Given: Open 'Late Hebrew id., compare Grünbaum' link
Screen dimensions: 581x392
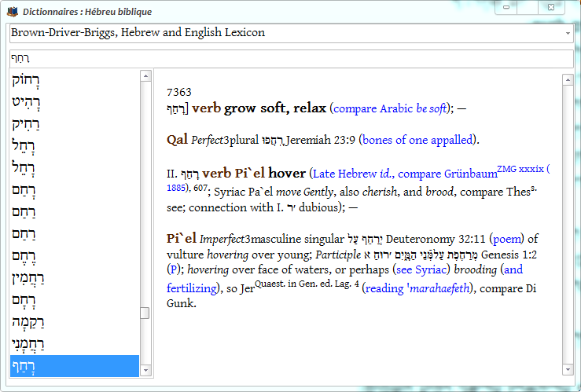Looking at the screenshot, I should [x=405, y=174].
